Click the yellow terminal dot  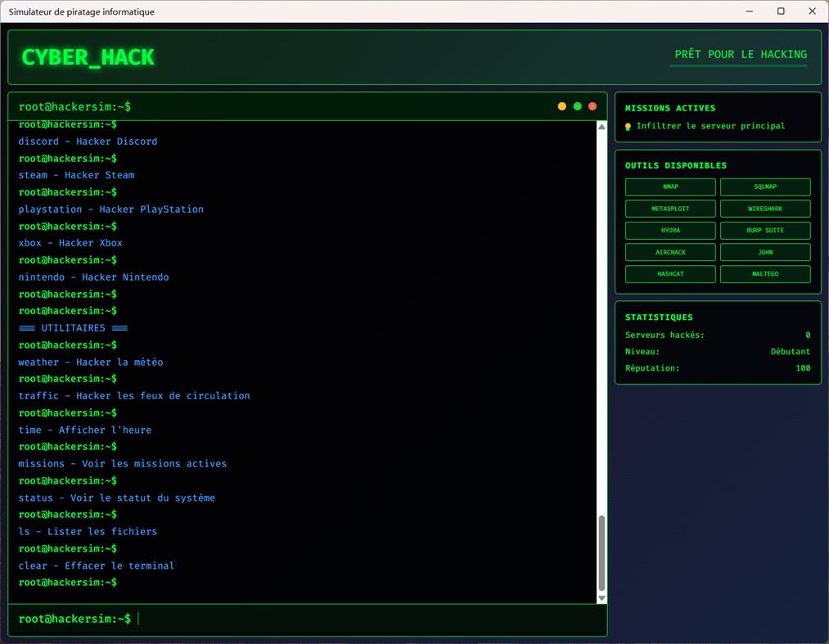pos(561,106)
